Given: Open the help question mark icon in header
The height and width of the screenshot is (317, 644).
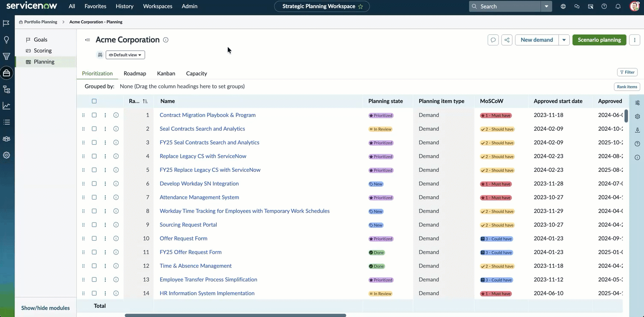Looking at the screenshot, I should [604, 6].
